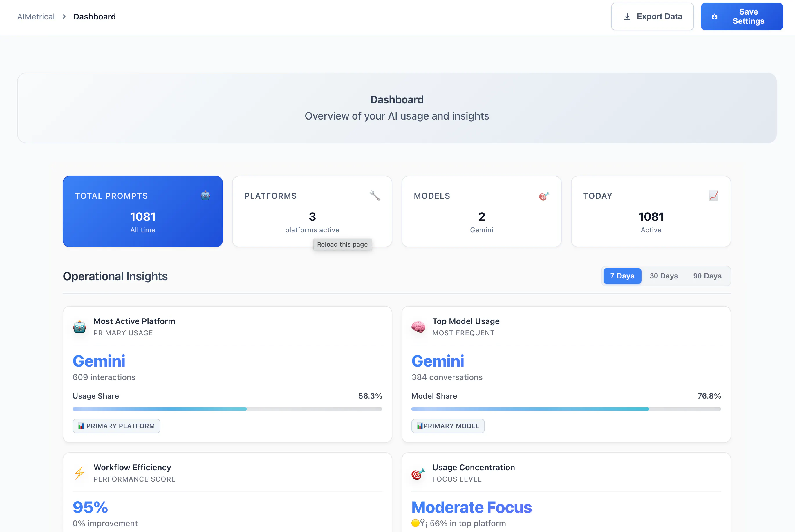This screenshot has width=795, height=532.
Task: Click the All time label
Action: (143, 230)
